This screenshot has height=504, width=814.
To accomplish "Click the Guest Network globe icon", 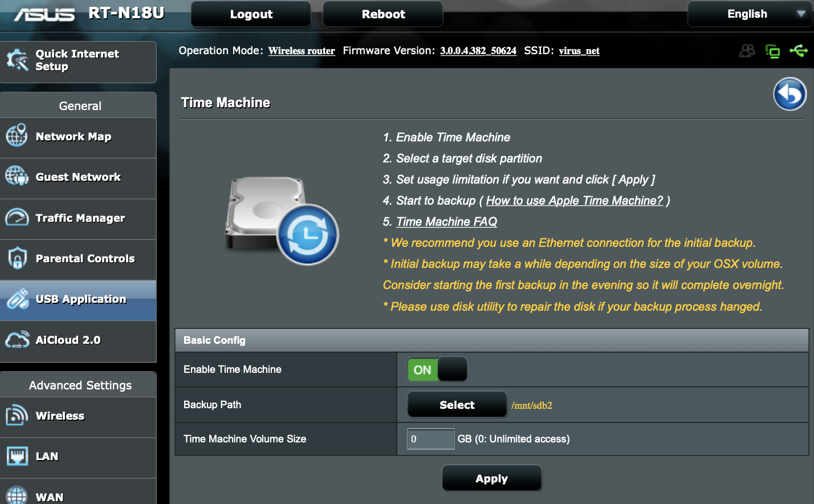I will 17,176.
